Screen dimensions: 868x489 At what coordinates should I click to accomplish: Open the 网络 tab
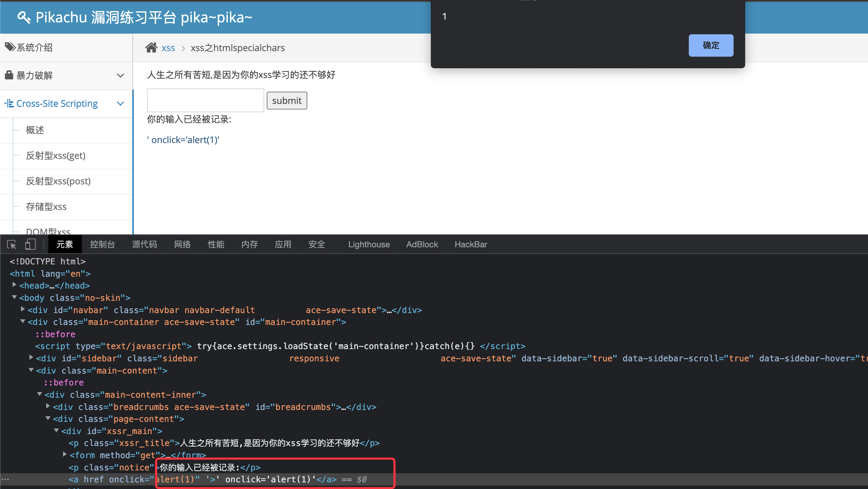[x=182, y=244]
